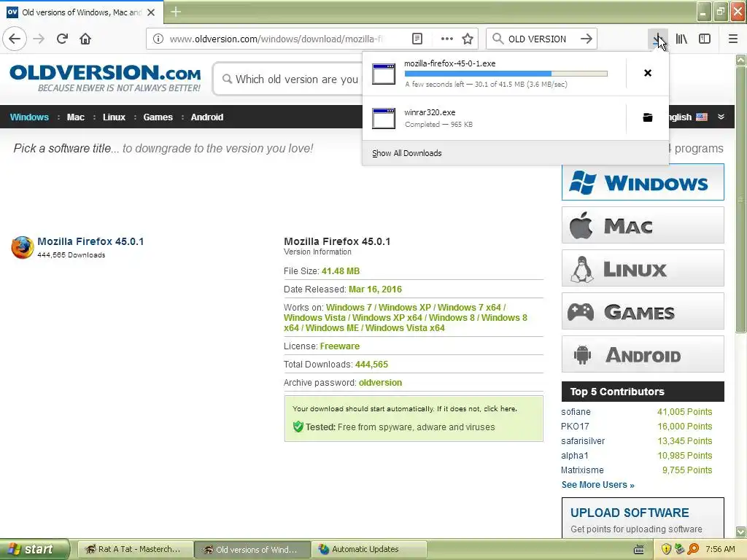Open the Games nav menu item
The width and height of the screenshot is (747, 560).
tap(158, 117)
